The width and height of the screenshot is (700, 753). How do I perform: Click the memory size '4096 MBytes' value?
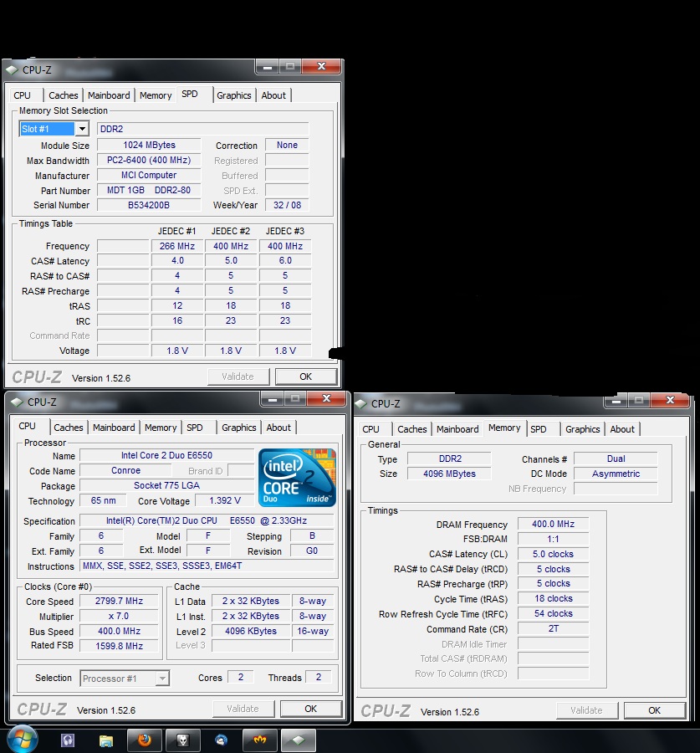tap(449, 474)
